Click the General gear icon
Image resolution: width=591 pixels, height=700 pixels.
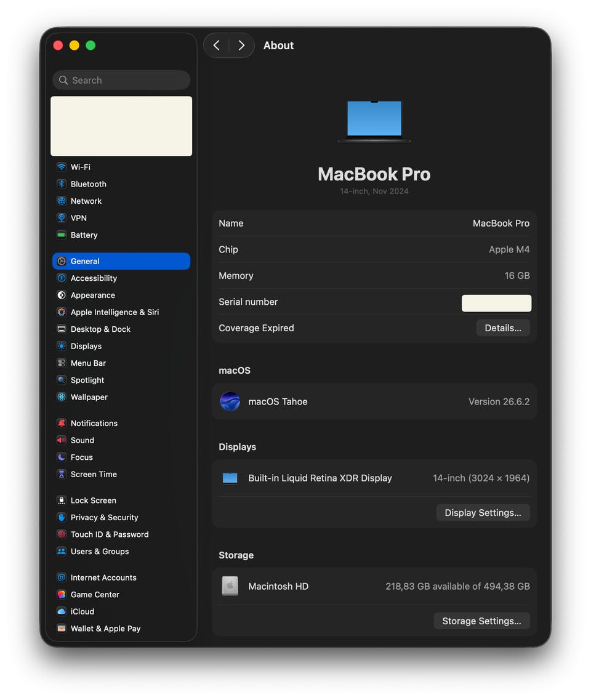[x=62, y=261]
